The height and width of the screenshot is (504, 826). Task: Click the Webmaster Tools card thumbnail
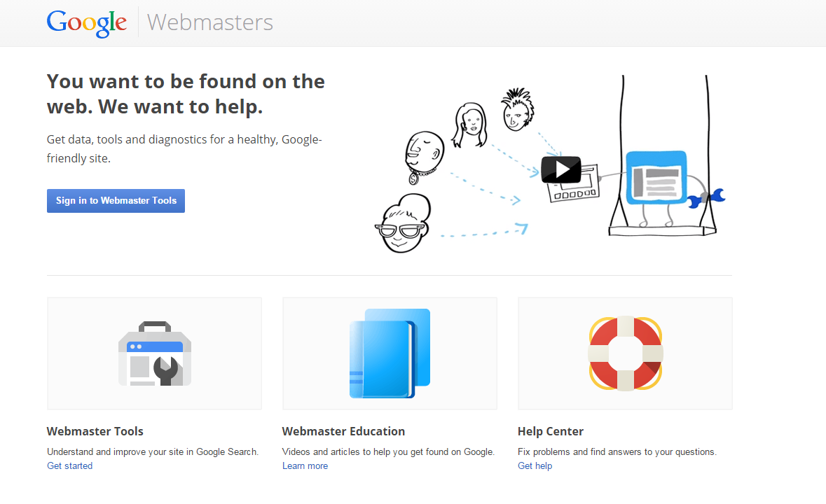154,353
